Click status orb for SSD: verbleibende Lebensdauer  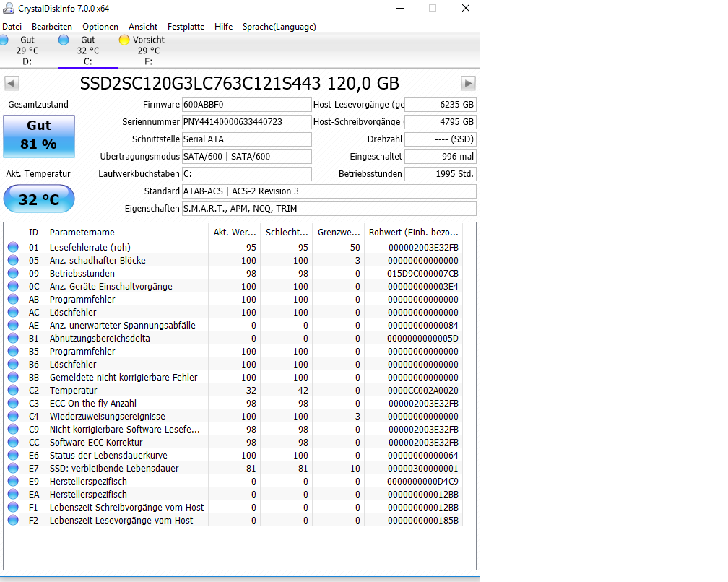pyautogui.click(x=13, y=469)
